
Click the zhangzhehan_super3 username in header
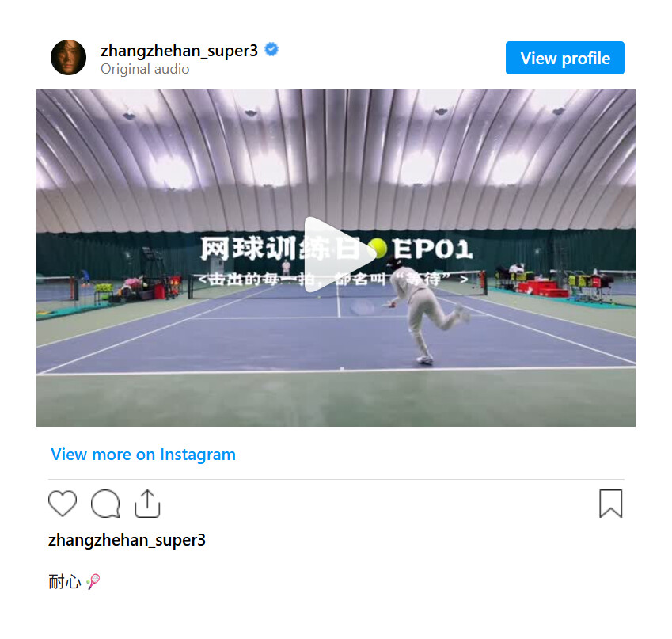[179, 51]
